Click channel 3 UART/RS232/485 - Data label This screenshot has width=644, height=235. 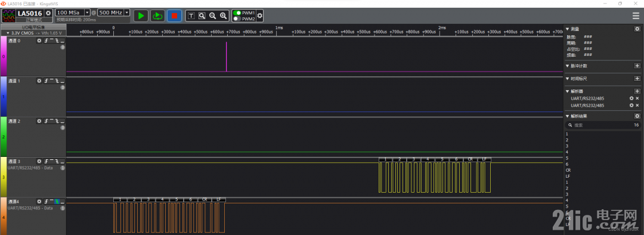pyautogui.click(x=30, y=168)
